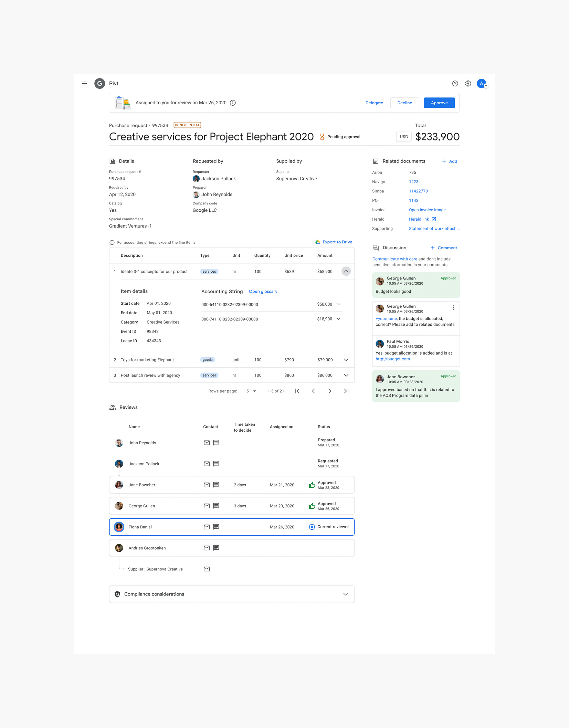Open the navigation hamburger menu

point(84,83)
